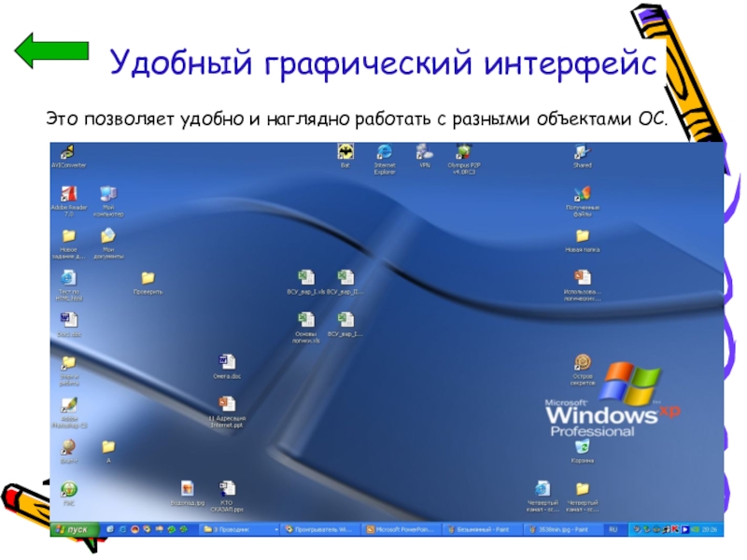
Task: Open the Использова... логических presentation file
Action: [x=582, y=285]
